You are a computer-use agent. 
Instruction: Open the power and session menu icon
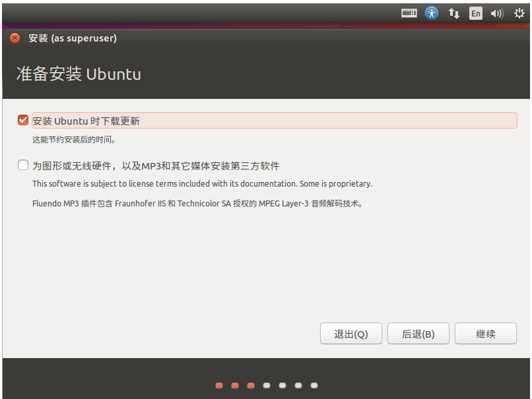tap(519, 14)
